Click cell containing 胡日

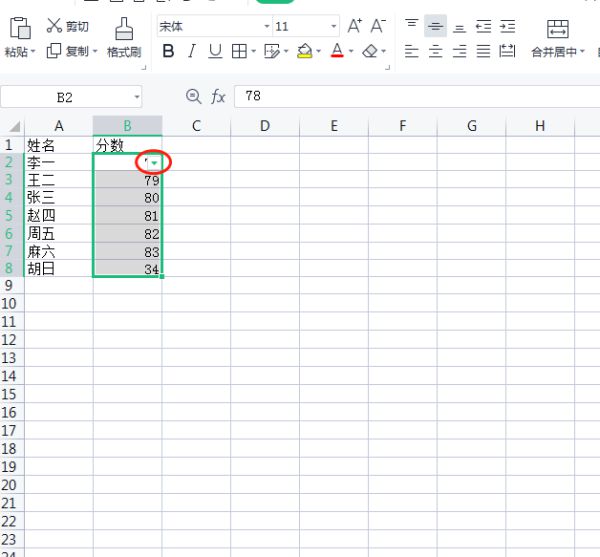click(59, 269)
